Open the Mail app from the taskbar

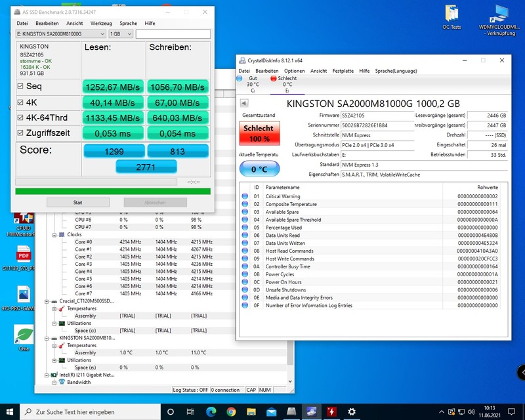pos(271,411)
